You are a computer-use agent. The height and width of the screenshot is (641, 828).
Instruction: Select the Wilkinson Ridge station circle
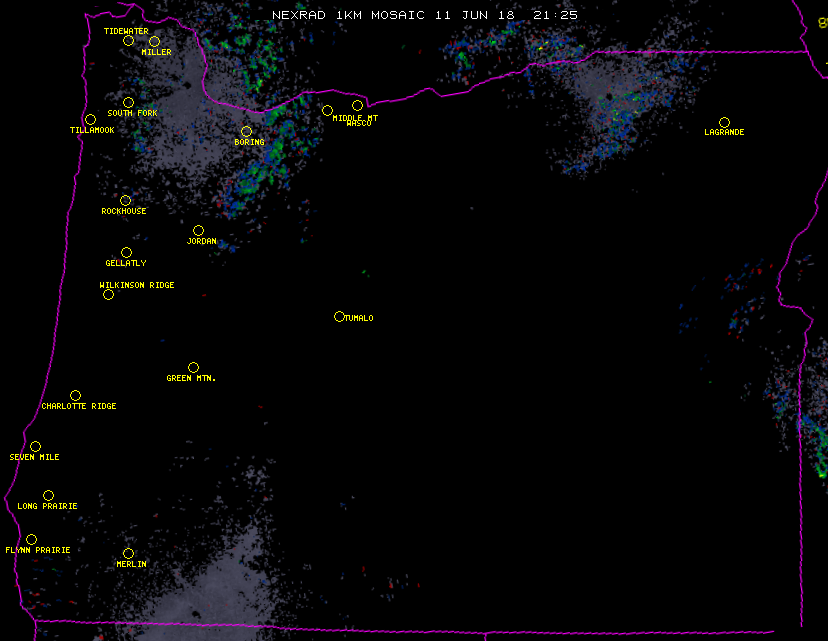tap(108, 295)
